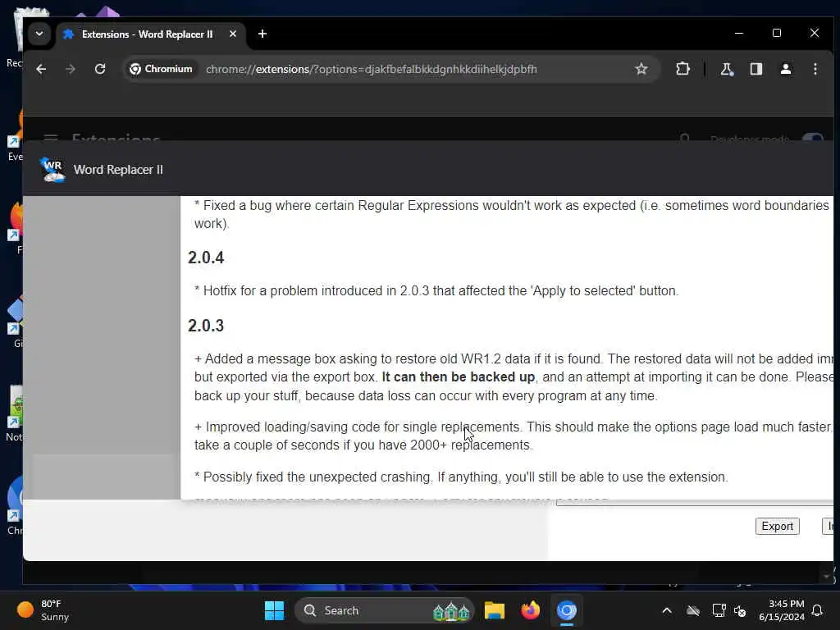Click the Word Replacer II logo icon
840x630 pixels.
(52, 170)
